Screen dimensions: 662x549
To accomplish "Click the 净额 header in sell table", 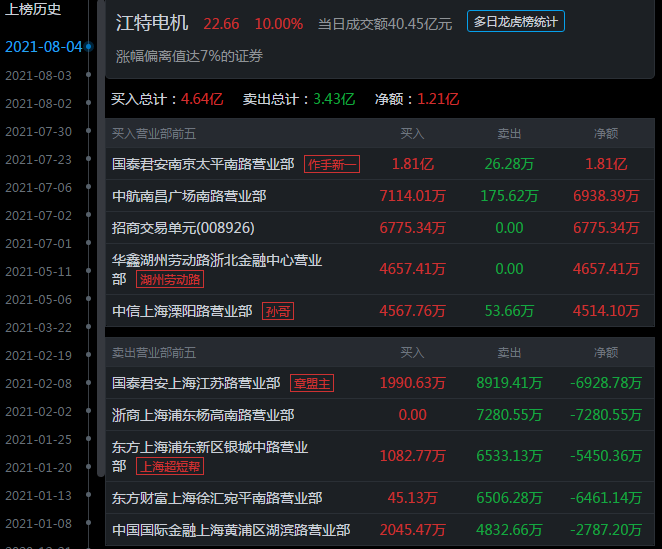I will click(606, 353).
